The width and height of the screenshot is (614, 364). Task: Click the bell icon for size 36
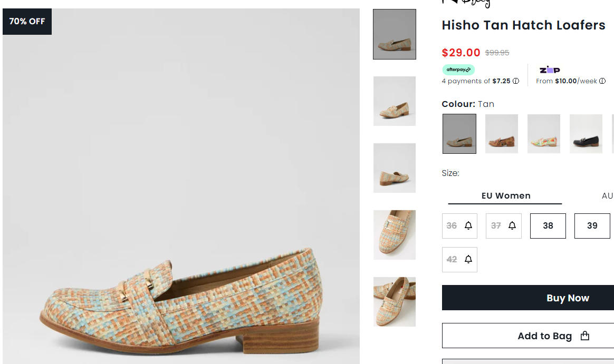[x=468, y=225]
